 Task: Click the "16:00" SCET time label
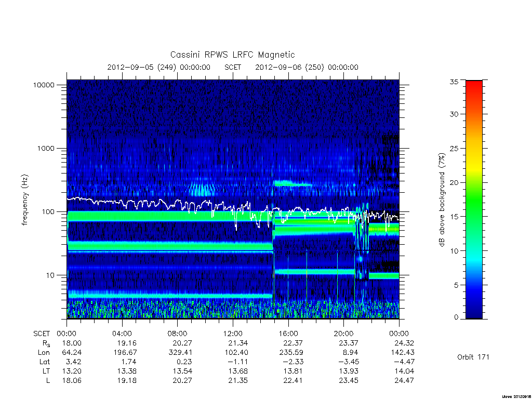(x=288, y=334)
